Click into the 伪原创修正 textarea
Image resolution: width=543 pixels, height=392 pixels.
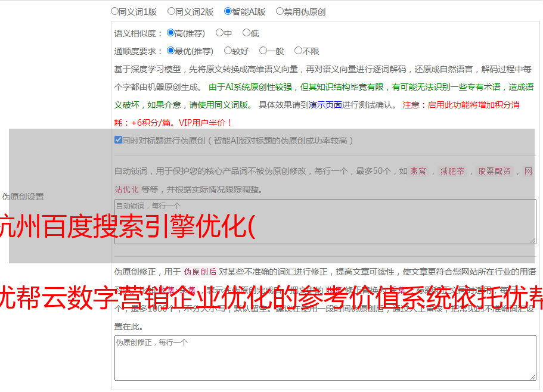point(325,358)
